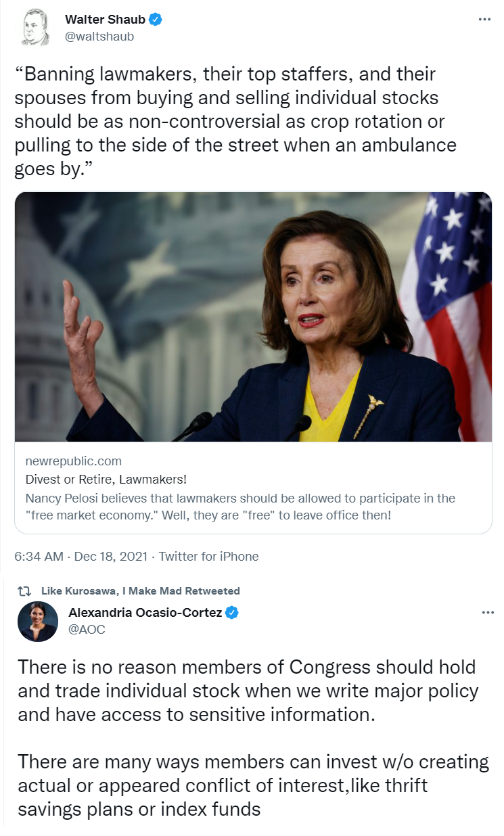Click the article description about Nancy Pelosi
Viewport: 504px width, 836px height.
pyautogui.click(x=240, y=507)
